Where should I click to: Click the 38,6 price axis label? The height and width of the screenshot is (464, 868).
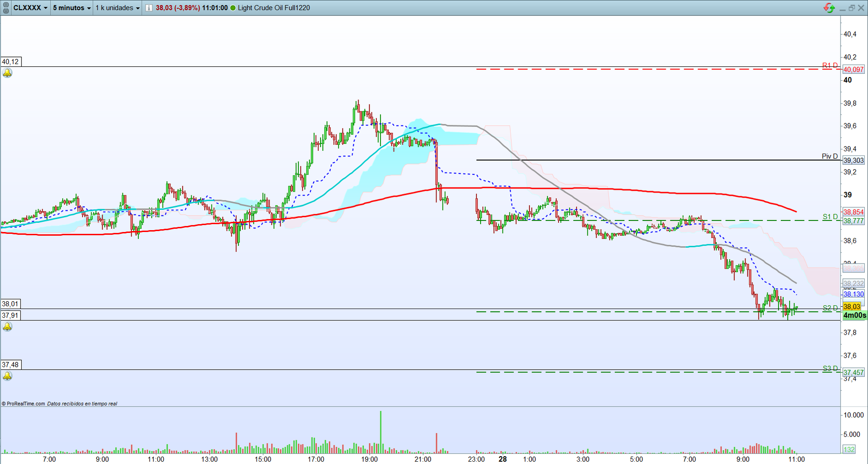click(850, 240)
